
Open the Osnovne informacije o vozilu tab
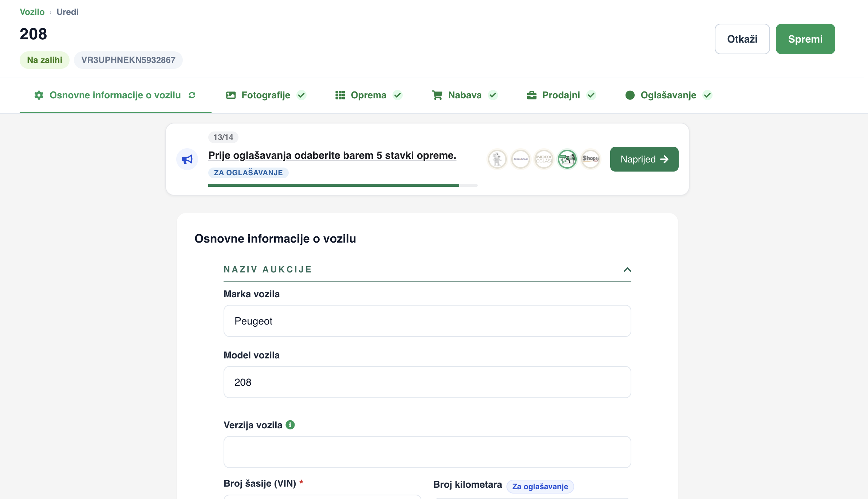tap(115, 95)
